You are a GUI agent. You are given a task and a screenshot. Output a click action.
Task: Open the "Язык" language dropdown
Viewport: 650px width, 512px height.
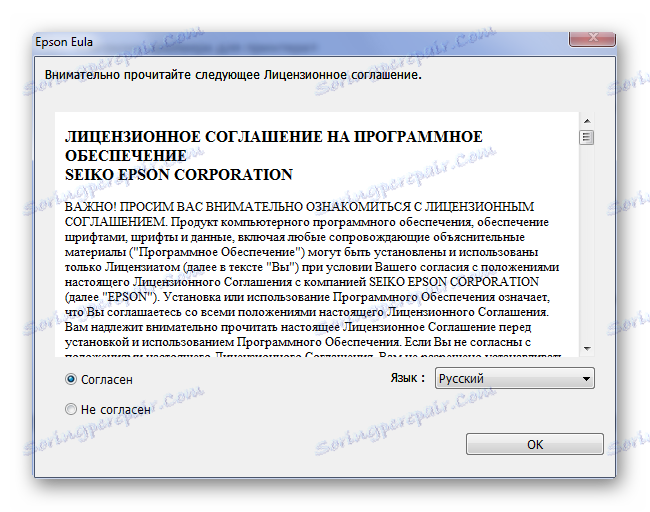click(514, 378)
